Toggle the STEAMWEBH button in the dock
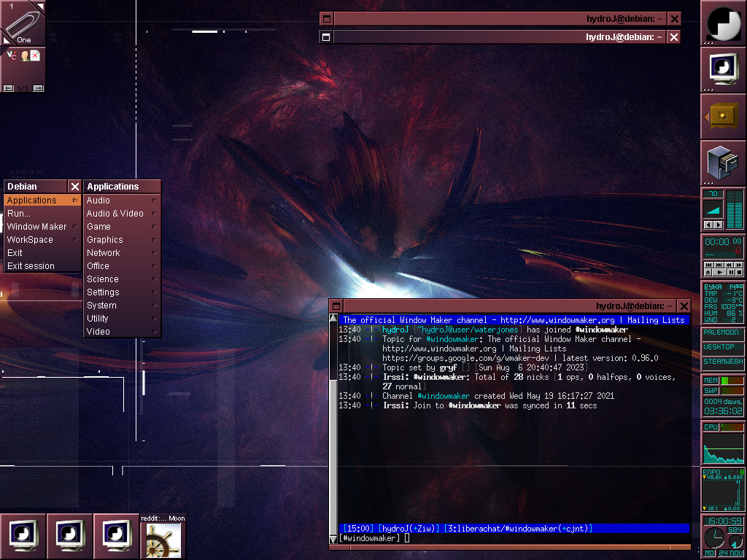Image resolution: width=747 pixels, height=560 pixels. coord(723,362)
